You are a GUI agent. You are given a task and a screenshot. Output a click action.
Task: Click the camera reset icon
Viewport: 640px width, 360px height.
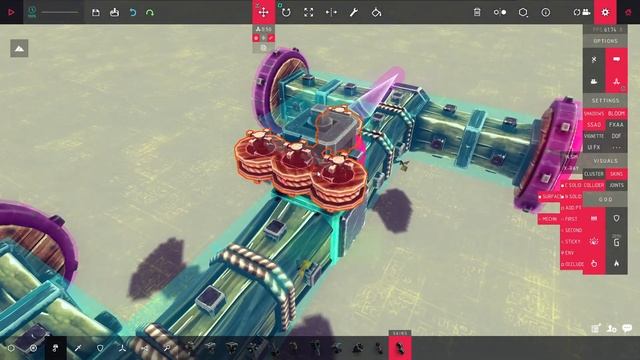coord(582,12)
